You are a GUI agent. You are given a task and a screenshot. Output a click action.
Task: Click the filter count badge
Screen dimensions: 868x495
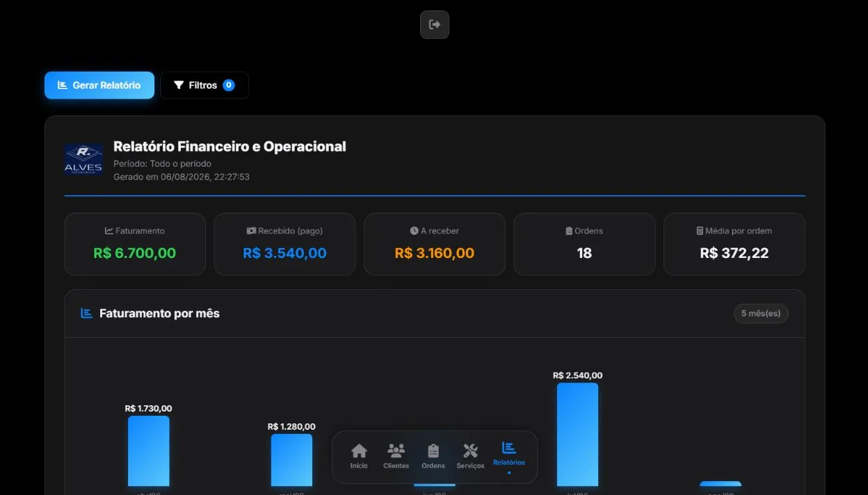click(x=229, y=86)
